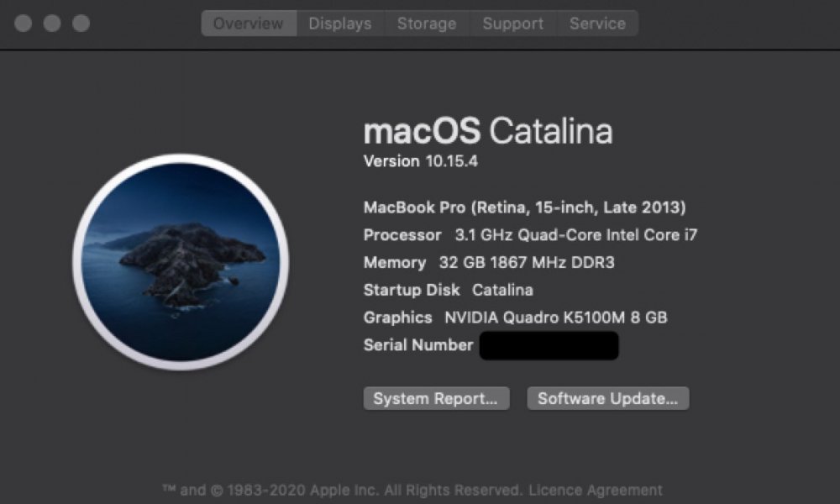Open the Service tab
The image size is (840, 504).
[x=597, y=24]
